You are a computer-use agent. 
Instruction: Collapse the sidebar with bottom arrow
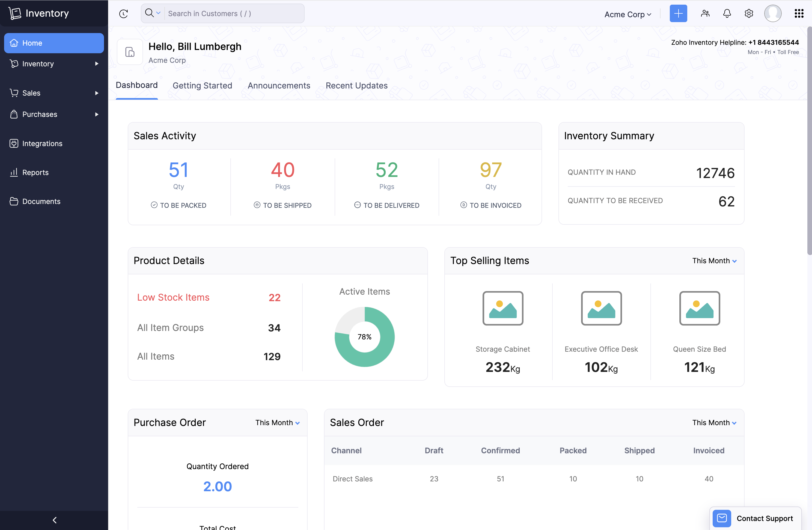(x=54, y=520)
